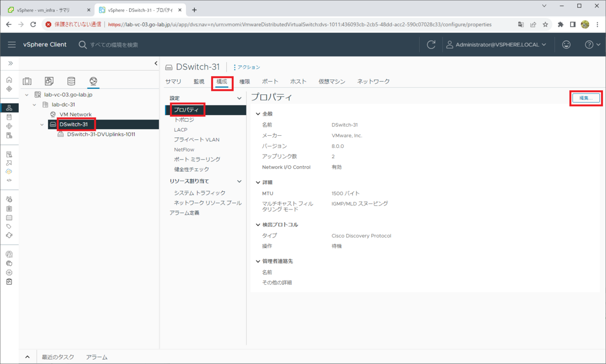Switch to サマリ tab
Screen dimensions: 606x364
173,81
